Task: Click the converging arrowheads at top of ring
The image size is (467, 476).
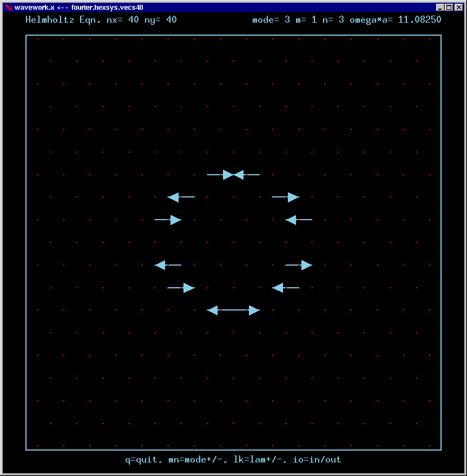Action: pyautogui.click(x=233, y=175)
